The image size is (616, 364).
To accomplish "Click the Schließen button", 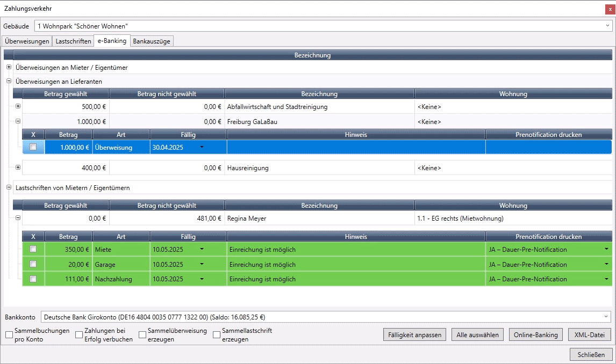I will 591,354.
